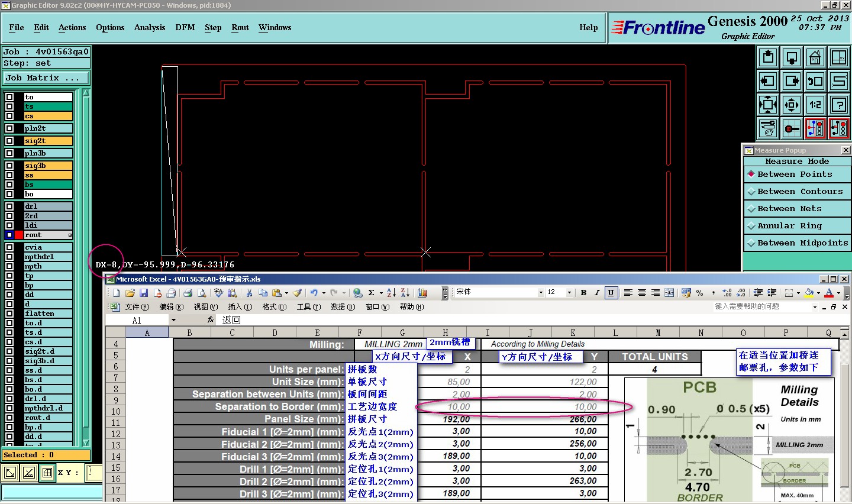The width and height of the screenshot is (852, 504).
Task: Click Excel Format Painter brush icon
Action: tap(297, 293)
